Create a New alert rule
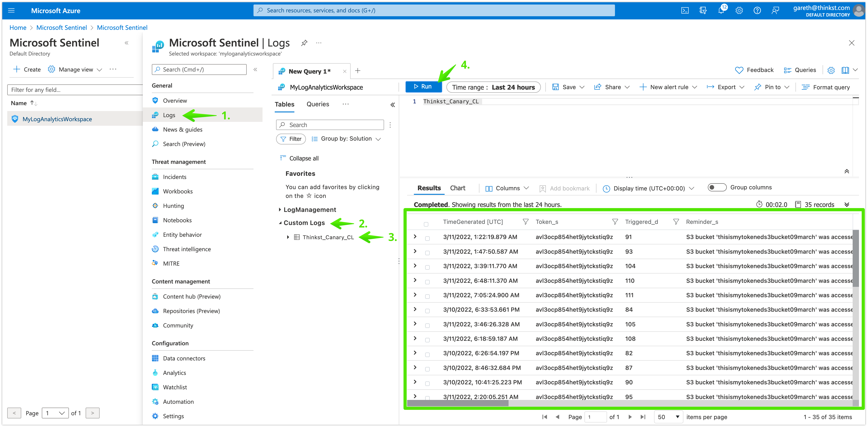868x427 pixels. pyautogui.click(x=668, y=87)
